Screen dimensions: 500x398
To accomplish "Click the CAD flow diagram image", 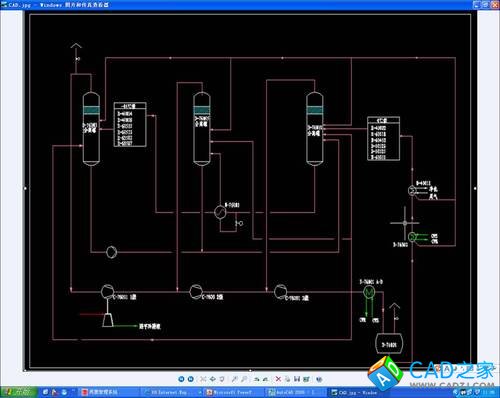I will [x=250, y=191].
